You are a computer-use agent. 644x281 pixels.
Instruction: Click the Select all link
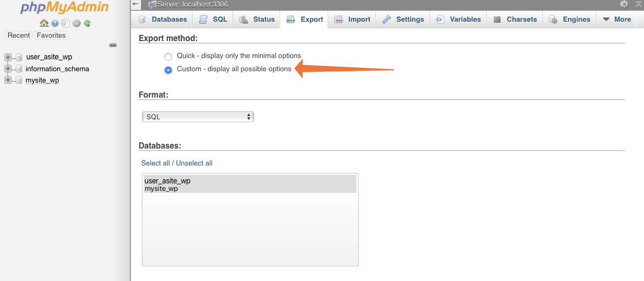(156, 163)
